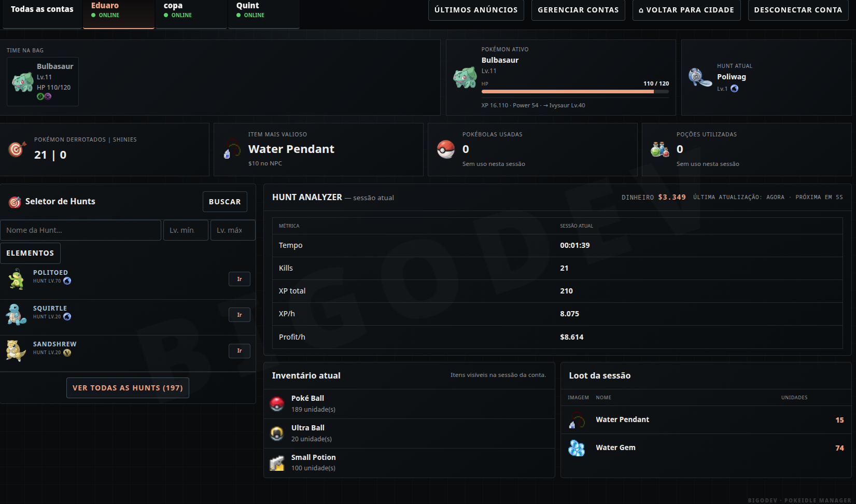Click the Small Potion icon in Inventário atual
Viewport: 856px width, 504px height.
277,463
